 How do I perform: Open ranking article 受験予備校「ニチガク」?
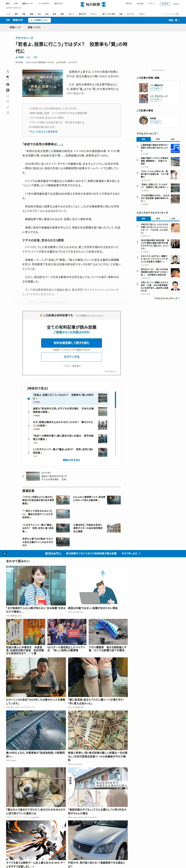click(155, 161)
